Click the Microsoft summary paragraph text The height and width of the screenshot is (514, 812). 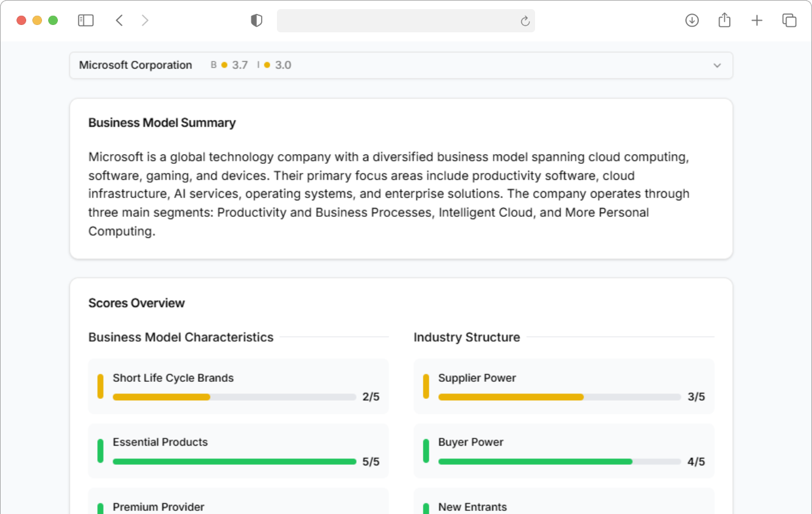click(x=390, y=194)
